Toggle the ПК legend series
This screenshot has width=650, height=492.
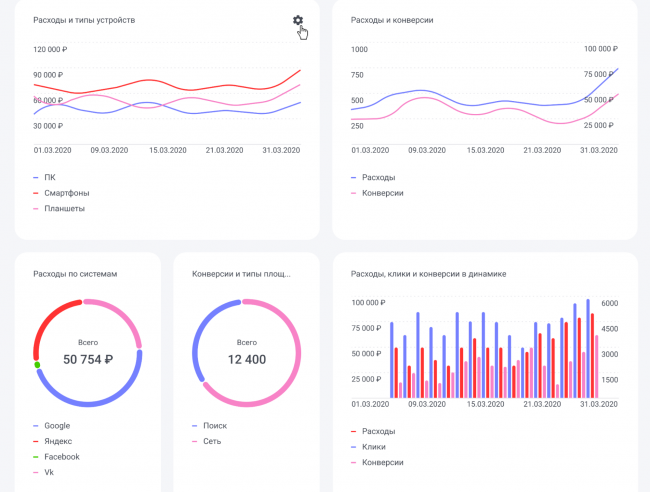pyautogui.click(x=50, y=177)
